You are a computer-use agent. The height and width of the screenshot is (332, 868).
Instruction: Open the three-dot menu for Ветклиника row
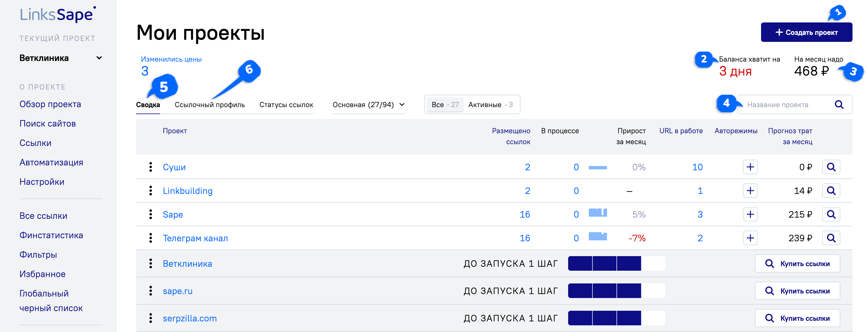pyautogui.click(x=151, y=264)
